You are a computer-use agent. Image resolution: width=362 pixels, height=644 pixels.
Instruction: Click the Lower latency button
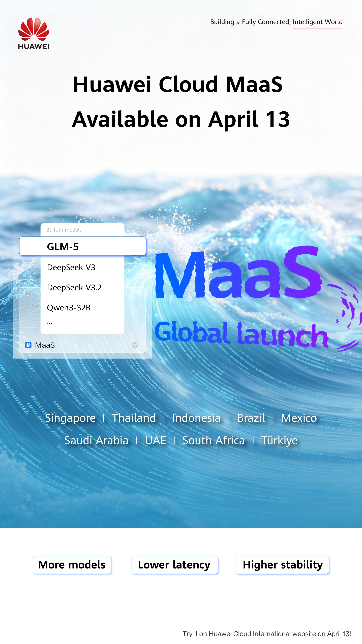pos(174,565)
